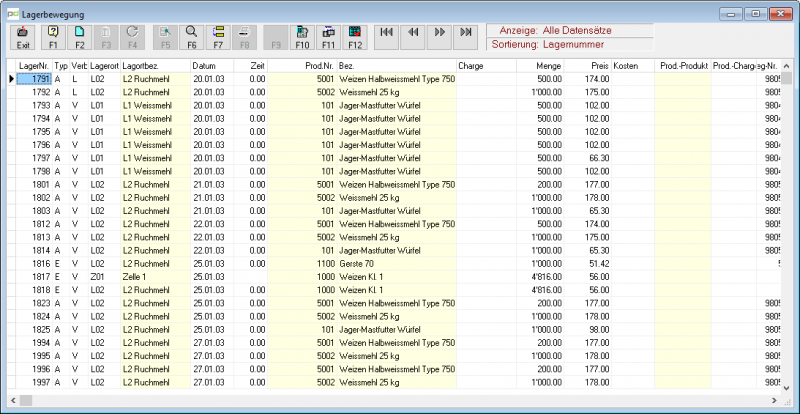Click the Lagortbez. column header
Screen dimensions: 800x414
coord(156,66)
